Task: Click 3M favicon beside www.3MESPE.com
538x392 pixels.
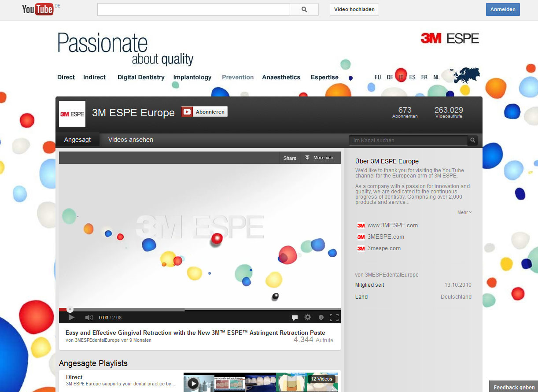Action: click(x=361, y=226)
